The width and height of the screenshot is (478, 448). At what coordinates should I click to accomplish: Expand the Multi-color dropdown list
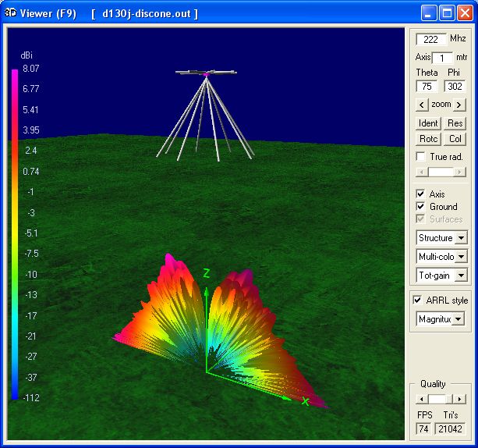coord(461,257)
